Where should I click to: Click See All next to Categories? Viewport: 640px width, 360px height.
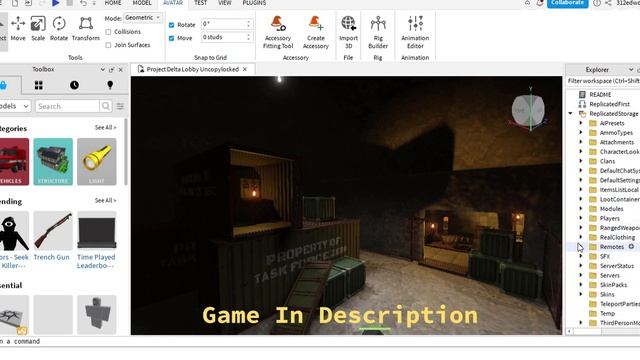105,128
